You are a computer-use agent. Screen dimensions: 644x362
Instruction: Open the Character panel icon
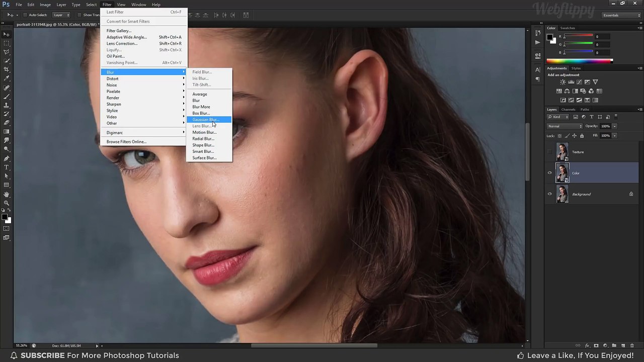(538, 70)
